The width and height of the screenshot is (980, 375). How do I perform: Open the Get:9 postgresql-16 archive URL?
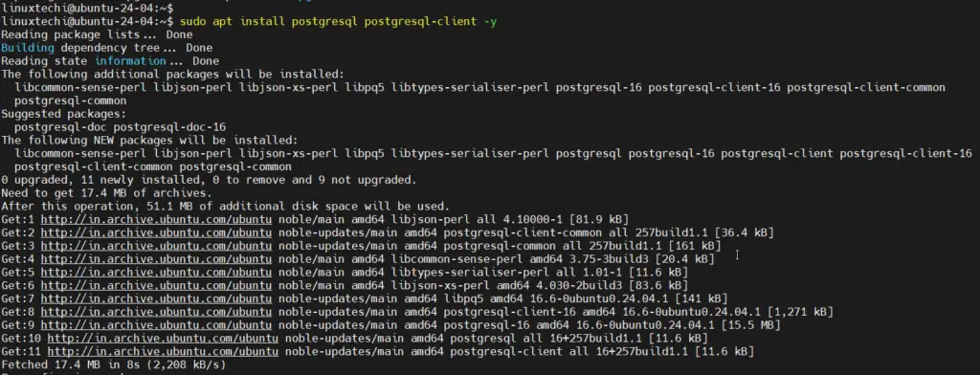click(x=156, y=325)
